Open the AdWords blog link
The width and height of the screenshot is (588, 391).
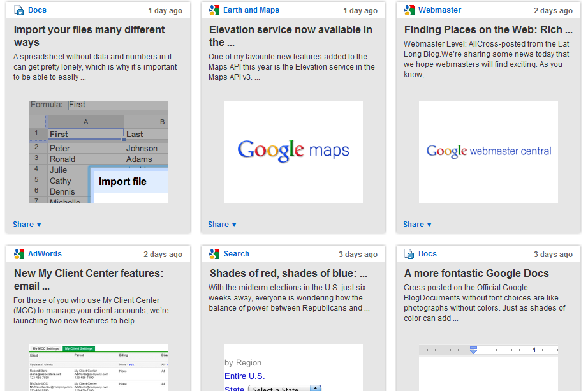[45, 254]
